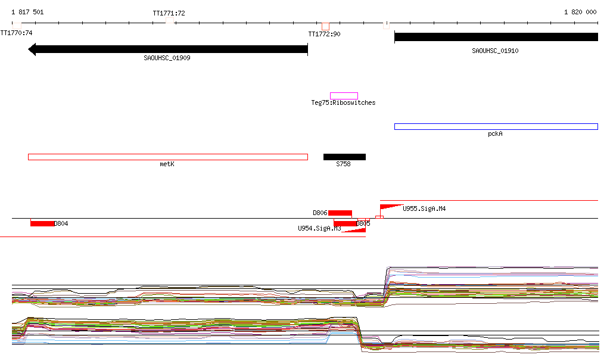Screen dimensions: 610x364
Task: Click the D806 label text
Action: coord(320,213)
